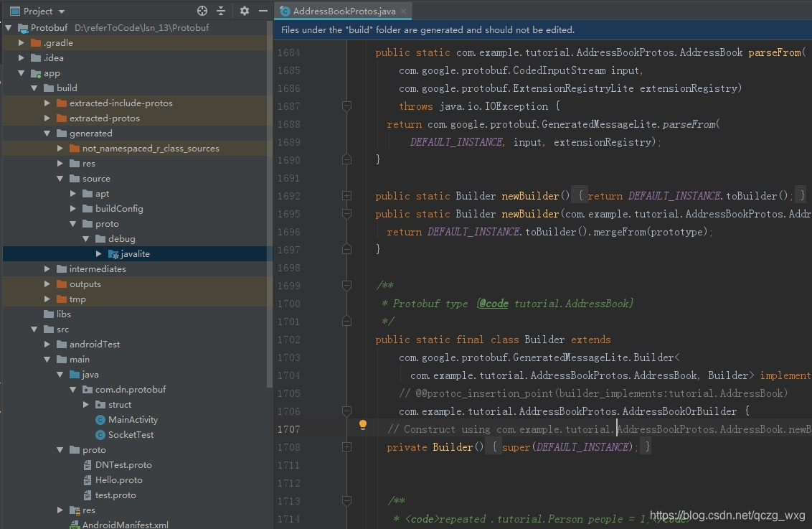Screen dimensions: 812x529
Task: Open AndroidManifest.xml file
Action: point(125,525)
